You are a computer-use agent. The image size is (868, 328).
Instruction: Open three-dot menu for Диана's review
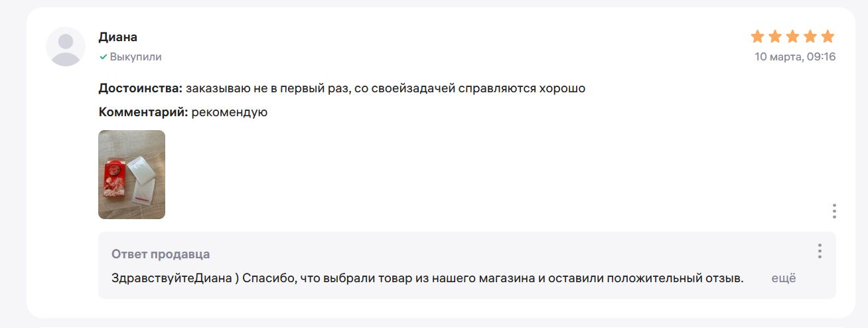coord(834,211)
